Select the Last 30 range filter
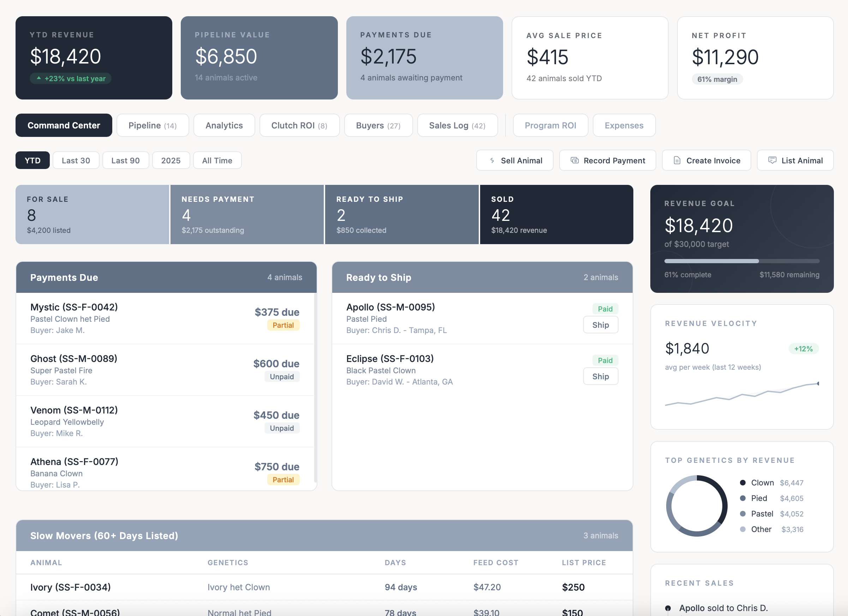The width and height of the screenshot is (848, 616). (76, 160)
